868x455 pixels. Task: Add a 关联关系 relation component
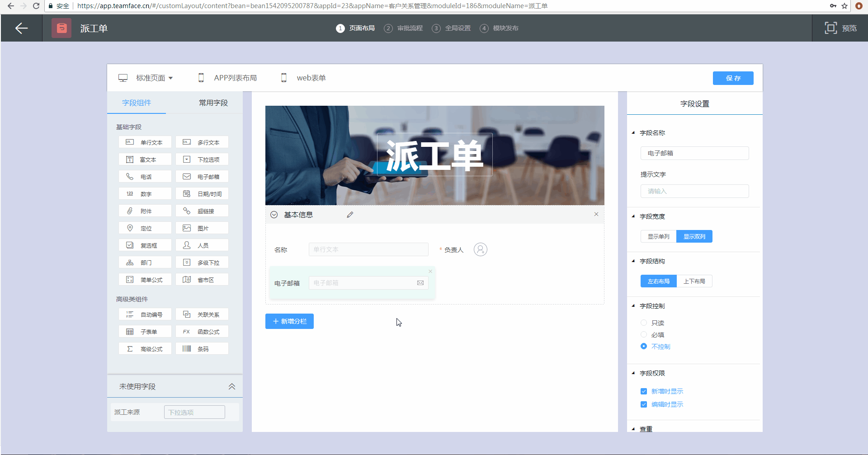pos(202,314)
